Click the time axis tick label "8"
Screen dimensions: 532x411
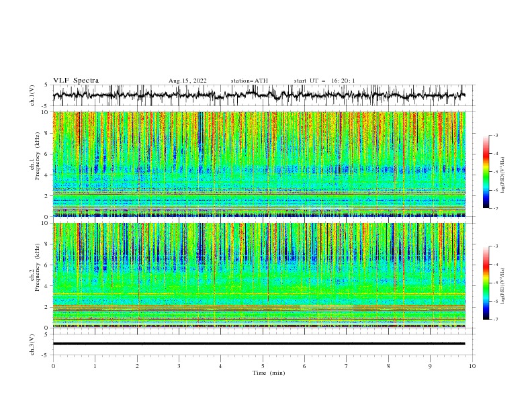click(x=388, y=366)
